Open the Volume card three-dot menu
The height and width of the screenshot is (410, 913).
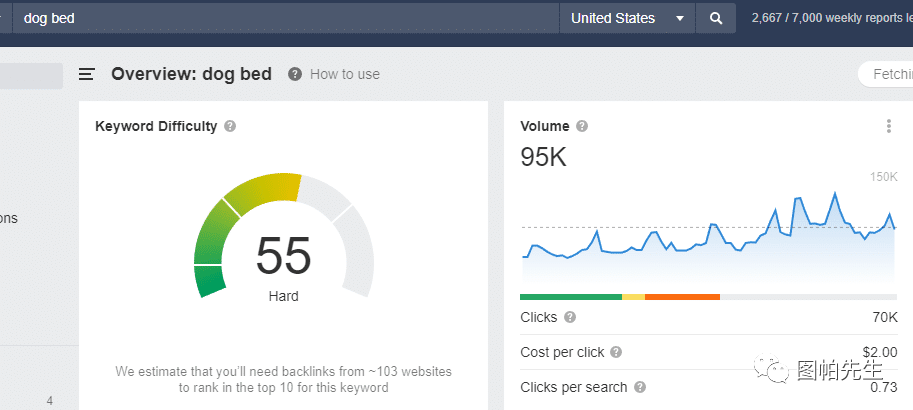point(888,126)
